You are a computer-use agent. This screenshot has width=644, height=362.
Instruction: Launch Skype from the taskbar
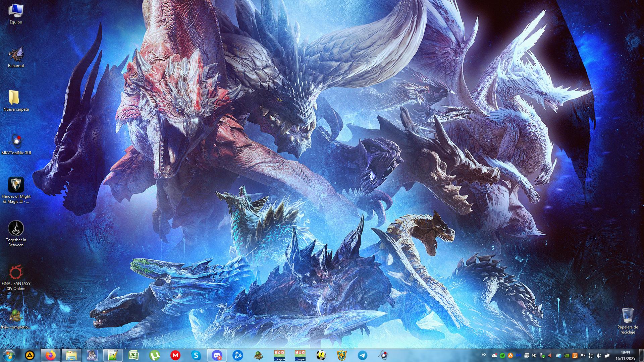[196, 355]
